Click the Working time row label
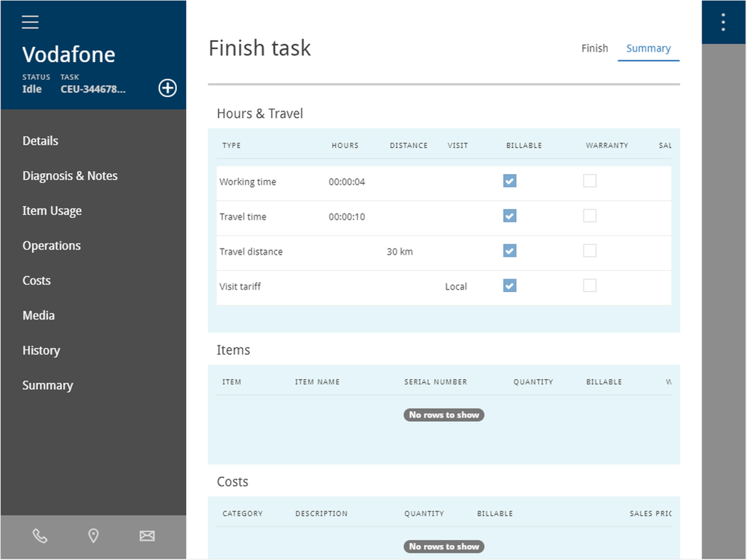Viewport: 747px width, 560px height. [x=248, y=182]
